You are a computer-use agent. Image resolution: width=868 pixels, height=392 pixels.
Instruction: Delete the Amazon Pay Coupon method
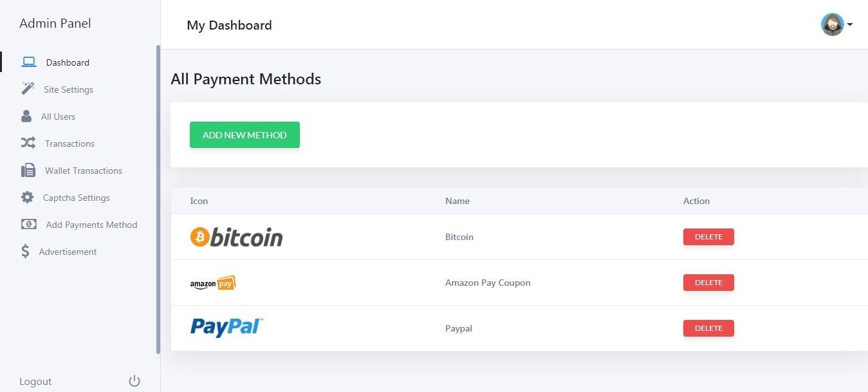coord(708,283)
